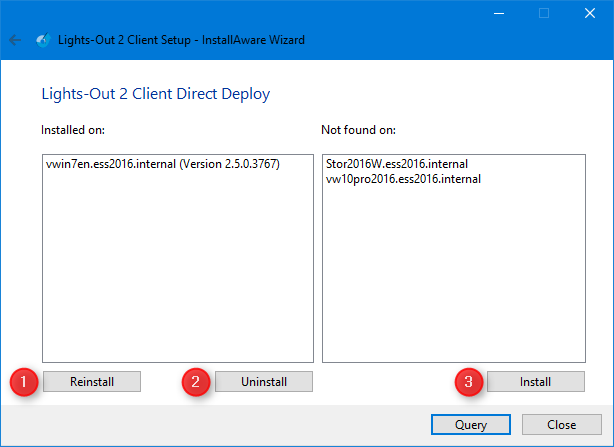Click the red callout marker 1
614x447 pixels.
[24, 382]
